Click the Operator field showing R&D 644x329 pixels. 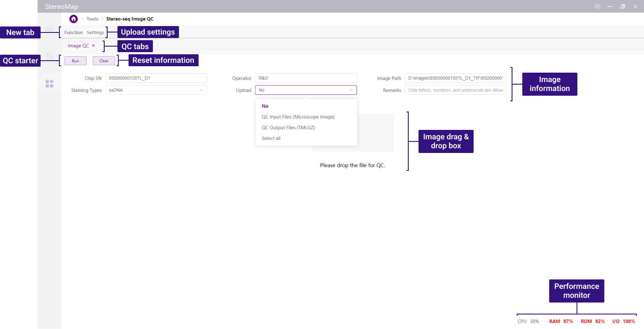306,78
